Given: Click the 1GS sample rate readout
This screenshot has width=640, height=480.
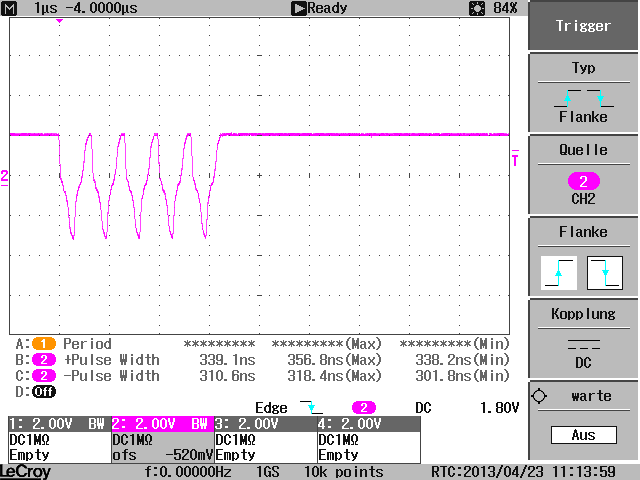Looking at the screenshot, I should click(267, 472).
